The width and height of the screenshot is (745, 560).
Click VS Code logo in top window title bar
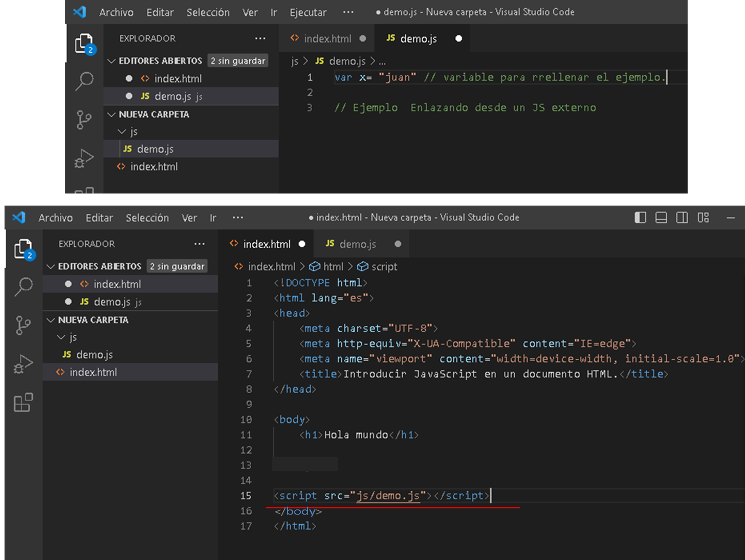point(79,12)
